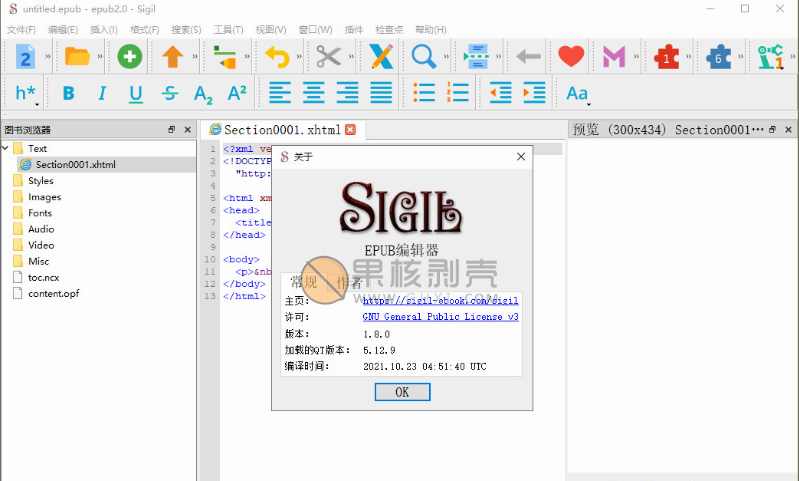
Task: Decrease paragraph indent
Action: coord(500,93)
